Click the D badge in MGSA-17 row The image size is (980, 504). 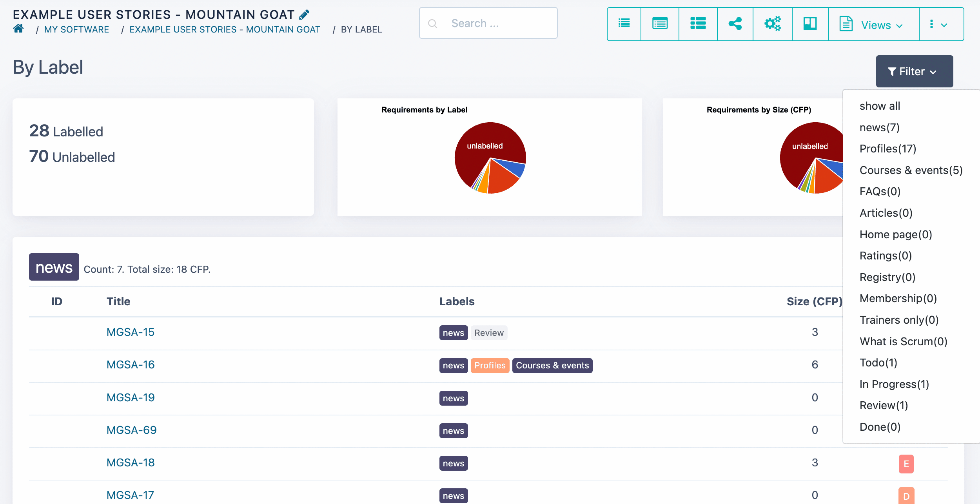coord(906,496)
